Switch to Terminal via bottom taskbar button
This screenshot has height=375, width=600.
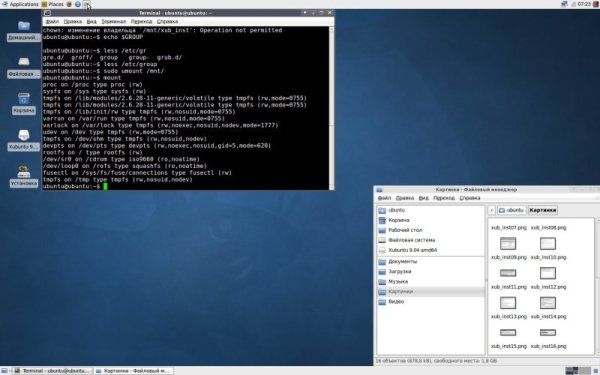click(x=52, y=371)
